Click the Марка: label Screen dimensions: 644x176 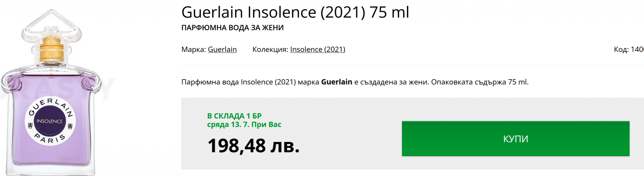tap(193, 50)
